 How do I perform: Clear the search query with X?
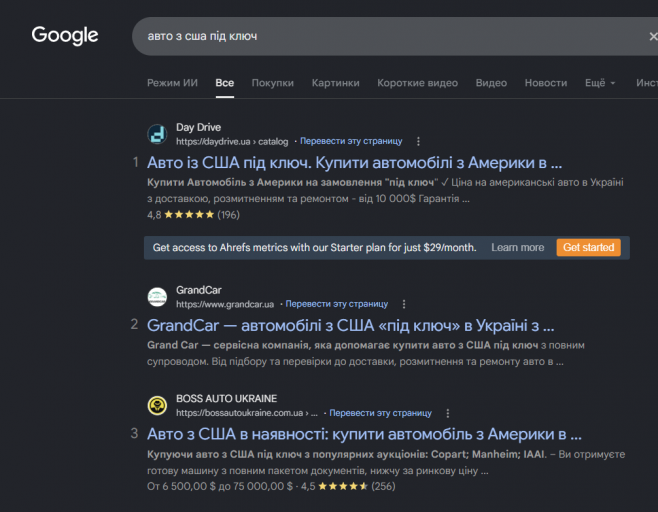click(653, 37)
